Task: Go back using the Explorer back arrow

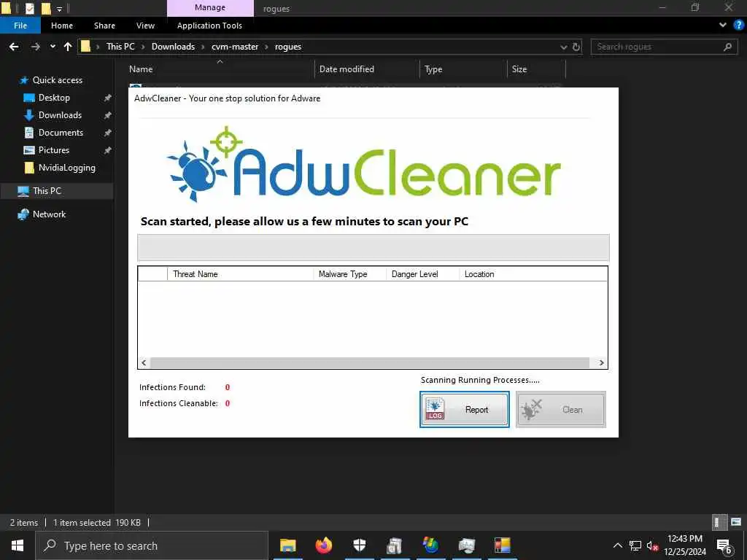Action: [14, 47]
